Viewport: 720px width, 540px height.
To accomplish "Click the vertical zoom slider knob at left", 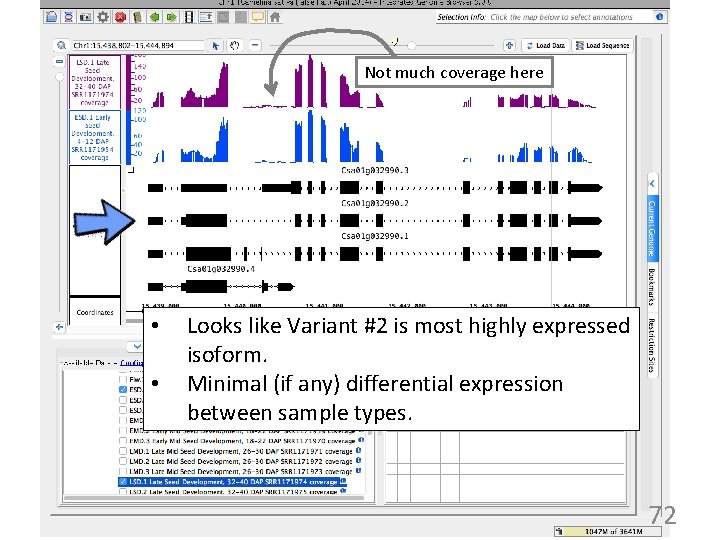I will coord(59,77).
